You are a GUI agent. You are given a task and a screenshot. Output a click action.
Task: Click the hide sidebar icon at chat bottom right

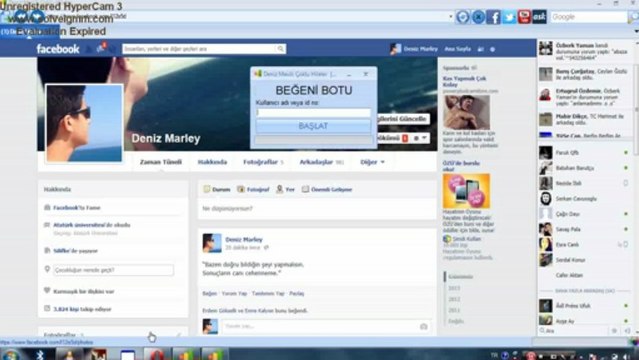627,331
